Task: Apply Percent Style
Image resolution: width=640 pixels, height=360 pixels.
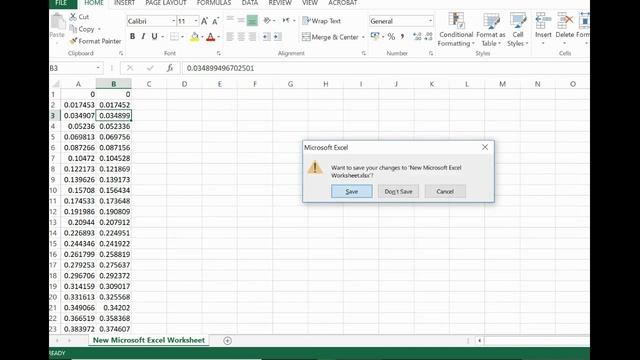Action: tap(391, 37)
